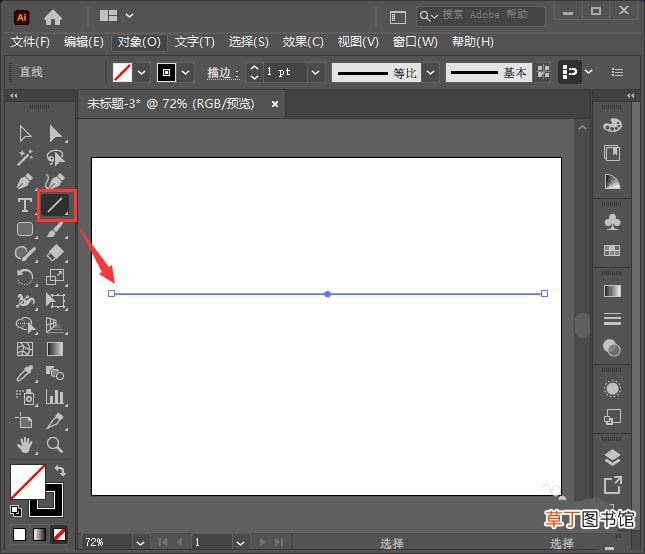Pick the Pen tool
This screenshot has height=554, width=645.
(25, 181)
